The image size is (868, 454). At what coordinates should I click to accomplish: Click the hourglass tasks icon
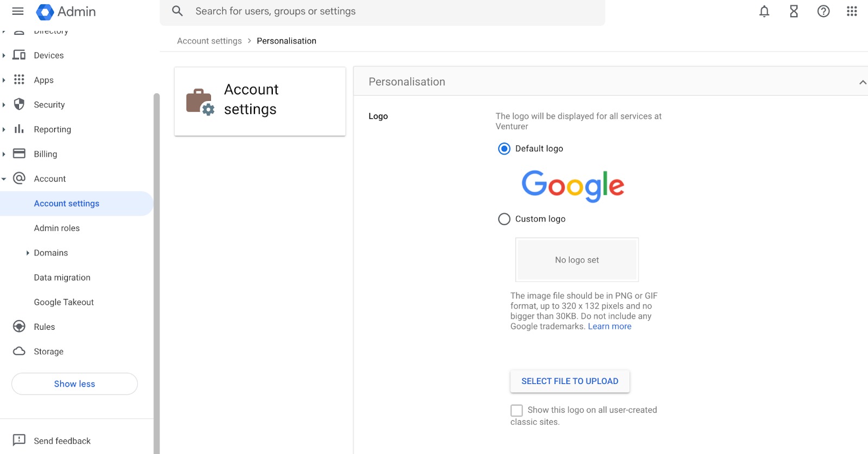(x=793, y=11)
